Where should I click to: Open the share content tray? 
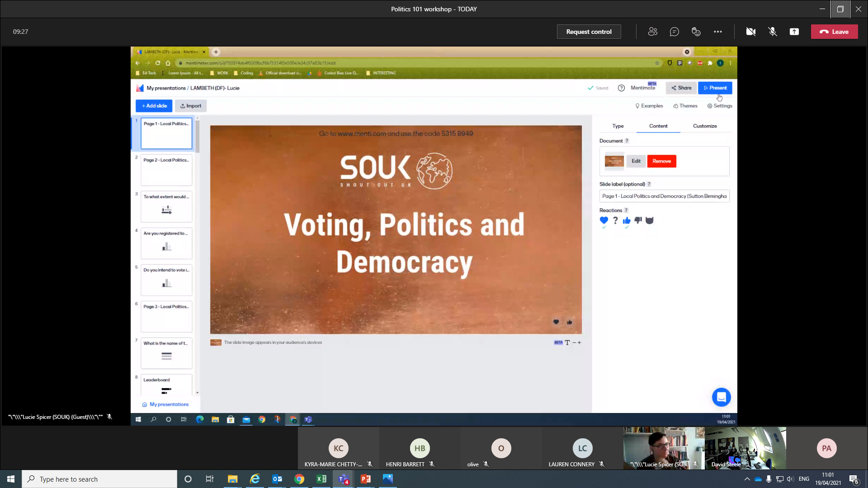click(x=794, y=32)
